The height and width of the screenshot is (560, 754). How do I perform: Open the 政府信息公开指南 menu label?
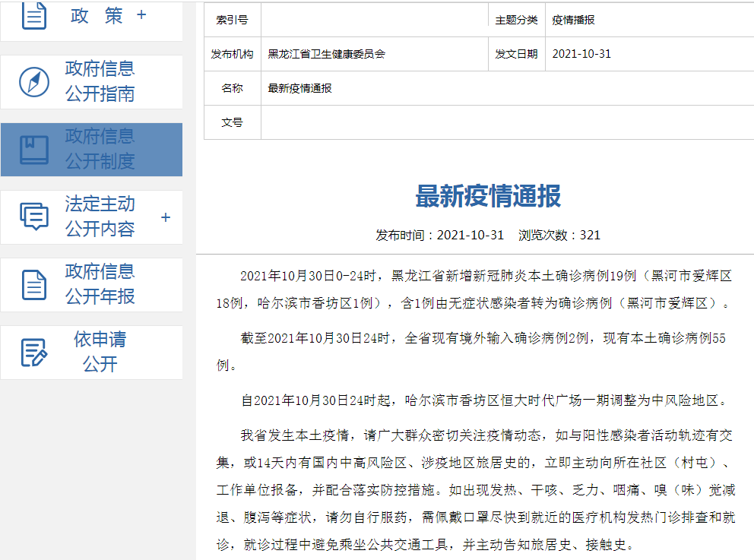click(100, 82)
